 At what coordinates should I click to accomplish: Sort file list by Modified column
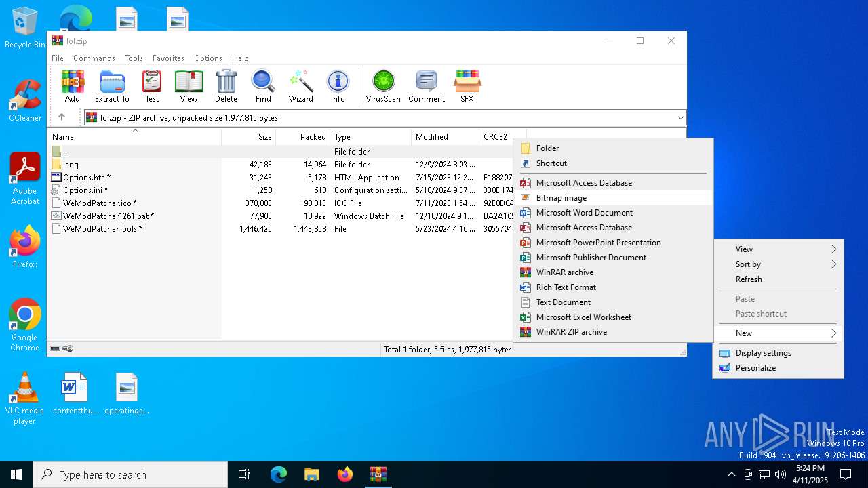[x=445, y=137]
